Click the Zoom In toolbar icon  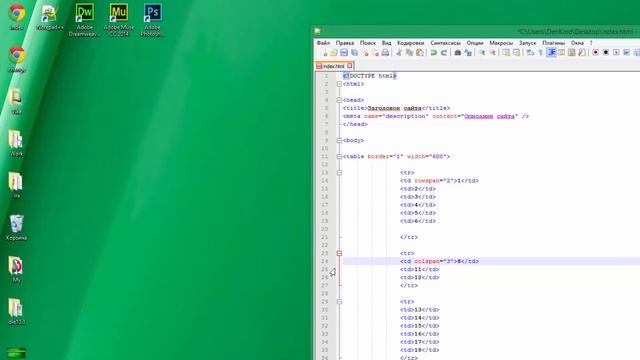click(x=482, y=53)
